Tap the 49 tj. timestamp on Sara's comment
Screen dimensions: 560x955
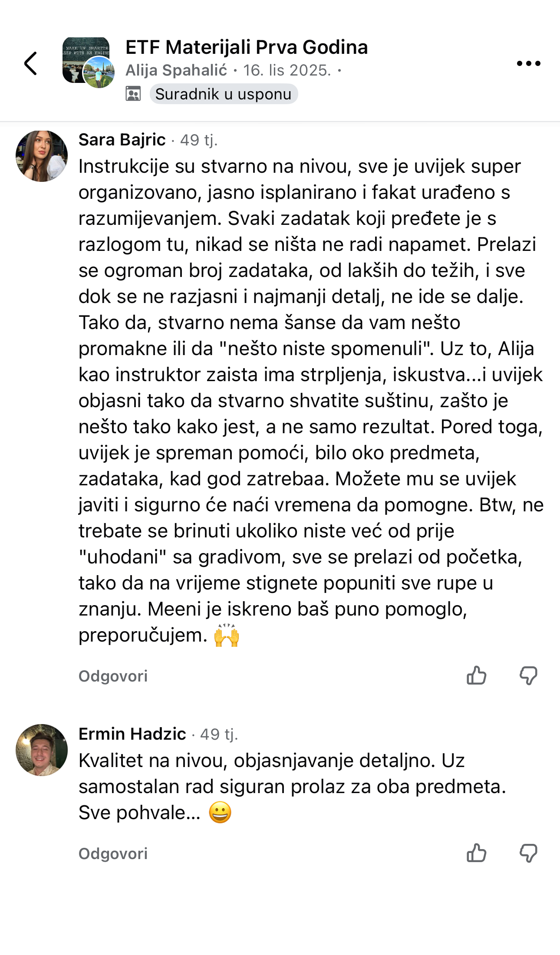click(199, 140)
